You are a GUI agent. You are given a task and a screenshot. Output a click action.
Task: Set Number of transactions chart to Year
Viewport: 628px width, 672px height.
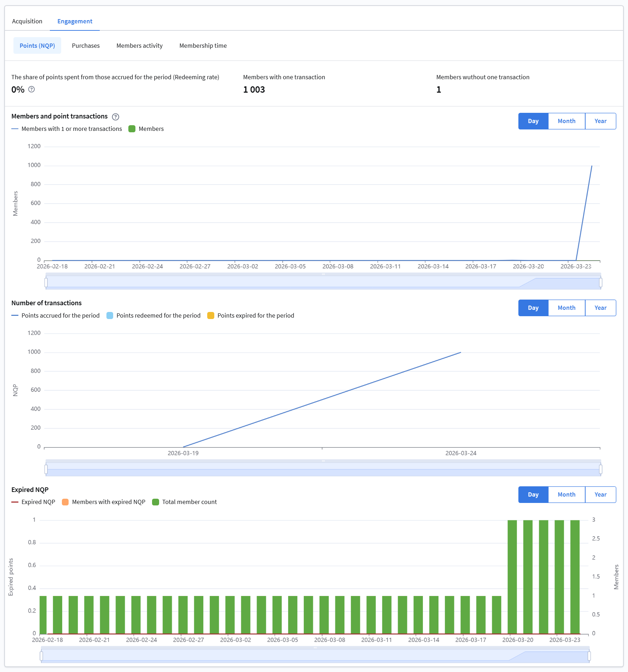600,308
